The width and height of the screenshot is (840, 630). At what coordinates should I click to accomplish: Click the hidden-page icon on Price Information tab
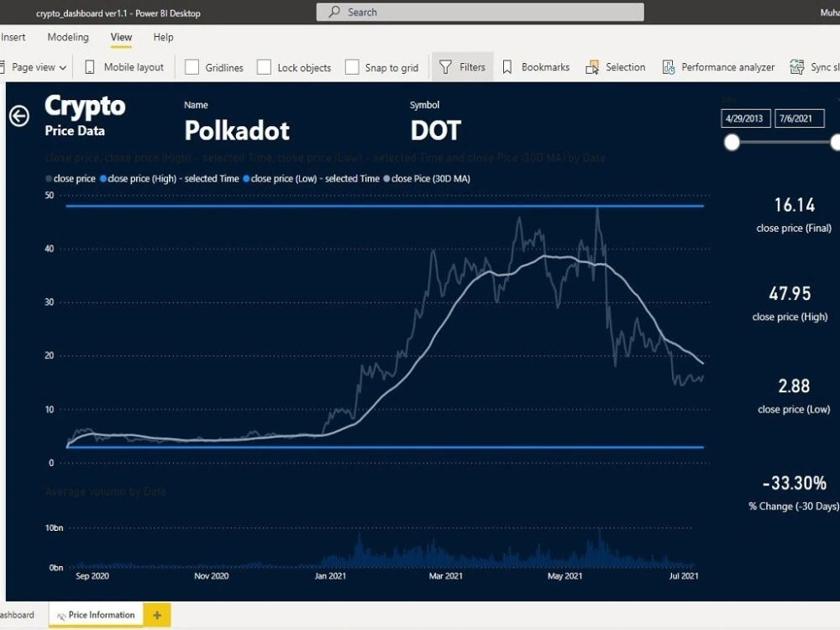[61, 616]
